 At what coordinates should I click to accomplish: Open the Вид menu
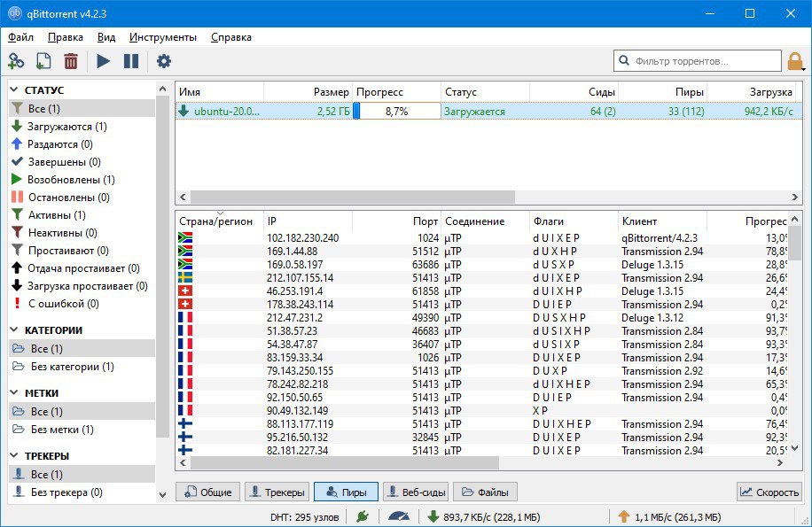(106, 37)
